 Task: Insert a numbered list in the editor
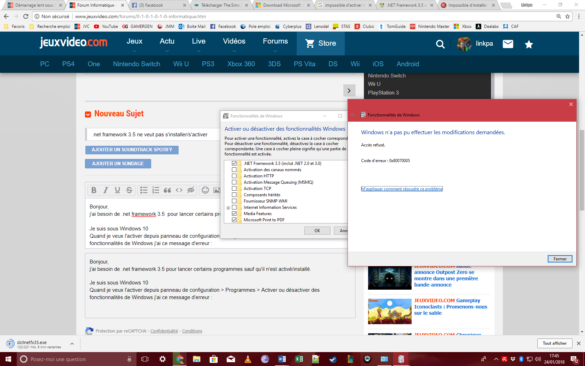[x=156, y=190]
